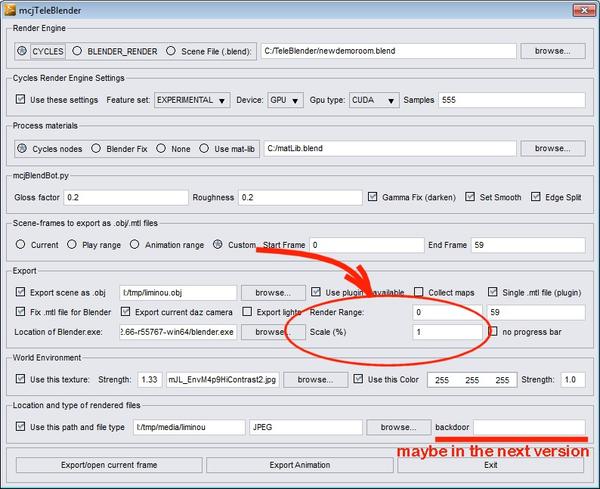Toggle the Single .mtl file (plugin) checkbox
Image resolution: width=600 pixels, height=489 pixels.
pos(492,292)
